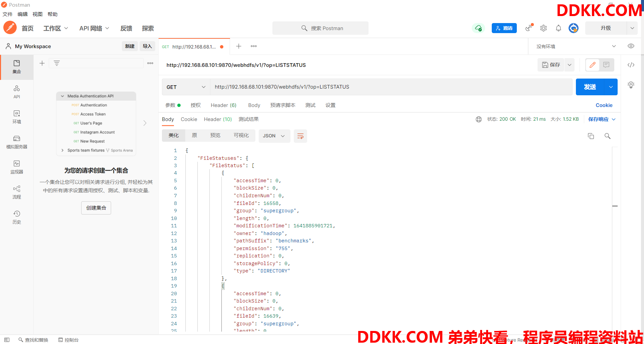Click the Invite button
644x344 pixels.
tap(504, 28)
